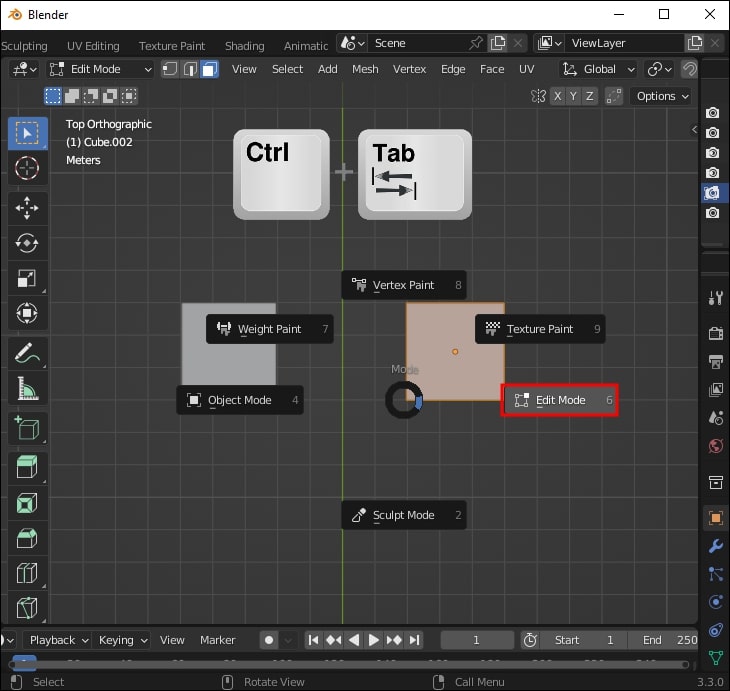Open the Vertex menu
This screenshot has height=691, width=730.
point(409,69)
